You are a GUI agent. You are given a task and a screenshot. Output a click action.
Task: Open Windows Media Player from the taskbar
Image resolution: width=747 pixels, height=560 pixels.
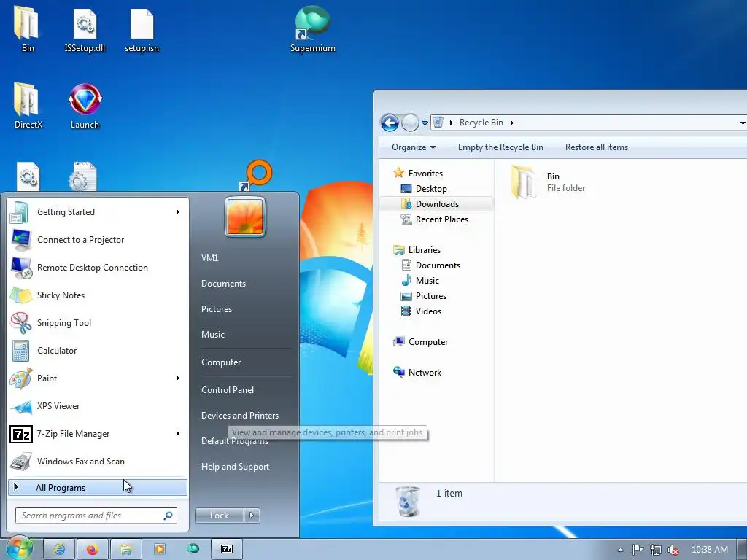(x=160, y=549)
